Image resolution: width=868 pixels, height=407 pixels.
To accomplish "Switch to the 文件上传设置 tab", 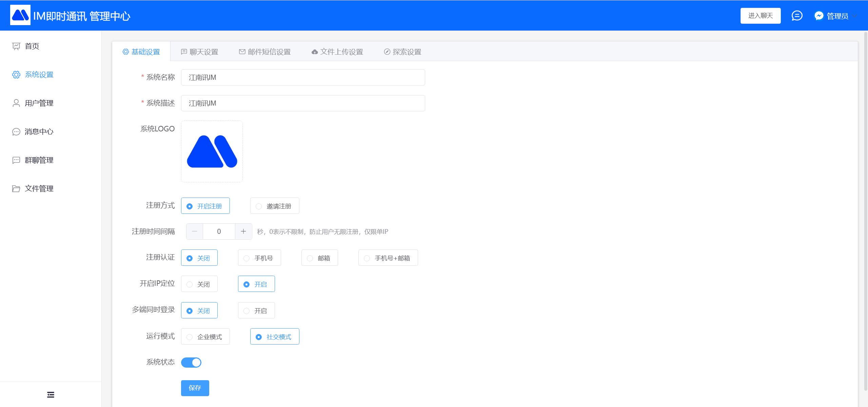I will (x=337, y=52).
